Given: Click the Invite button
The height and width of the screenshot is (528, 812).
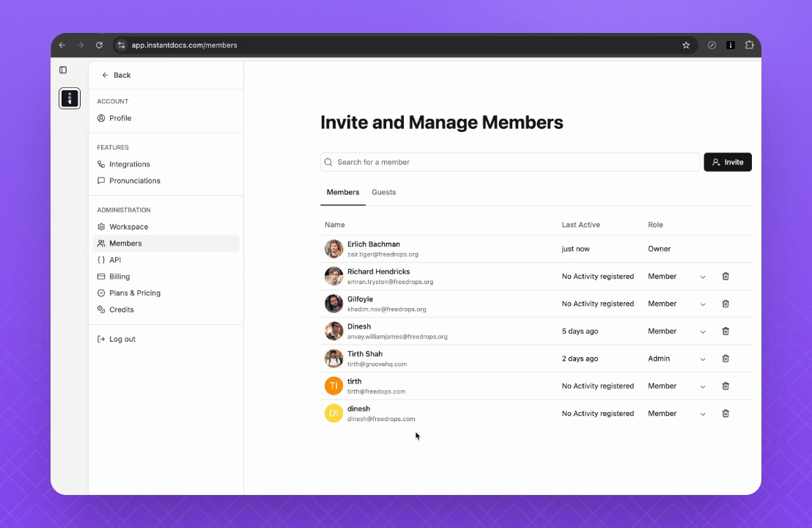Looking at the screenshot, I should (728, 162).
